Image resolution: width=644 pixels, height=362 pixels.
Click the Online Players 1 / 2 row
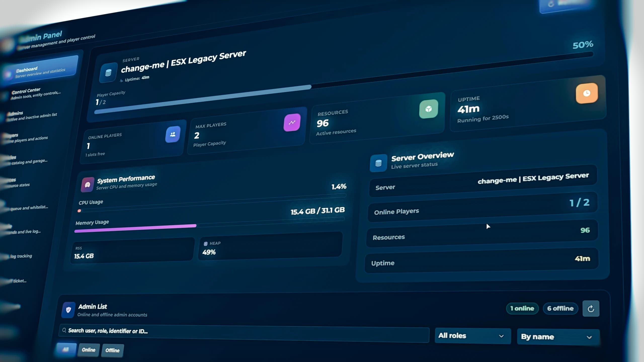point(482,207)
